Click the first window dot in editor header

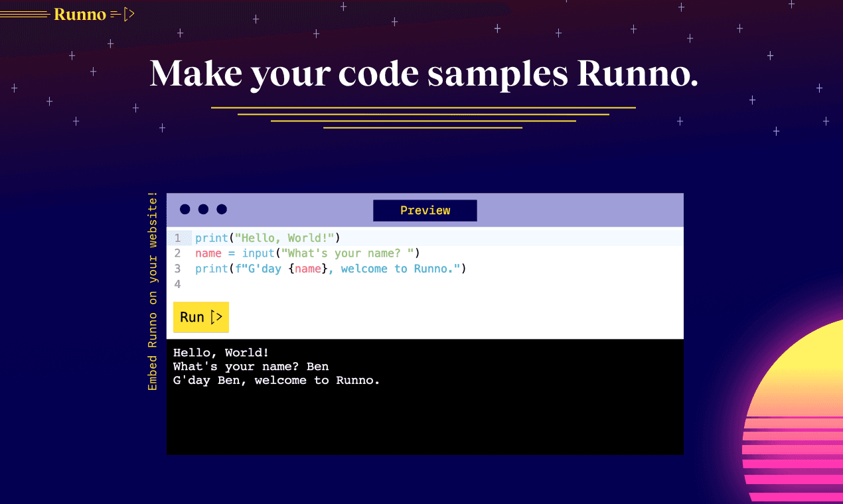click(x=185, y=210)
